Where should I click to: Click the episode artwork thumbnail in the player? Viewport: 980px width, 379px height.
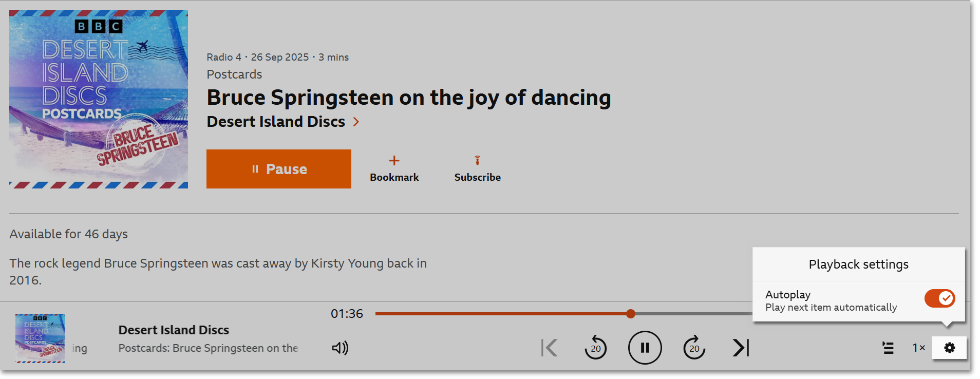click(x=40, y=338)
